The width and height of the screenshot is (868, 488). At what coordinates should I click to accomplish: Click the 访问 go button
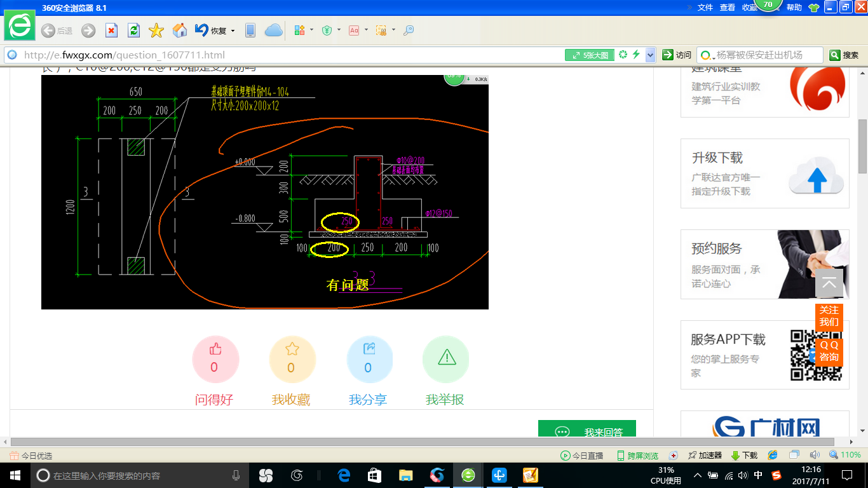677,55
